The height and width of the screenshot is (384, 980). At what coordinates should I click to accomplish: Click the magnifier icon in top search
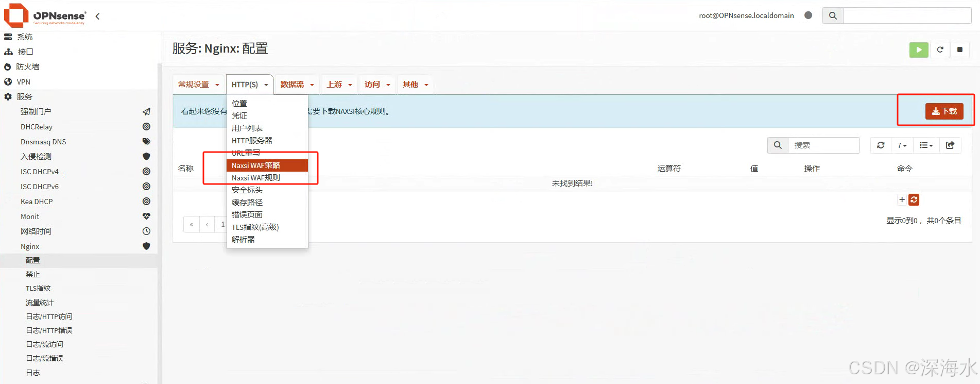[833, 15]
